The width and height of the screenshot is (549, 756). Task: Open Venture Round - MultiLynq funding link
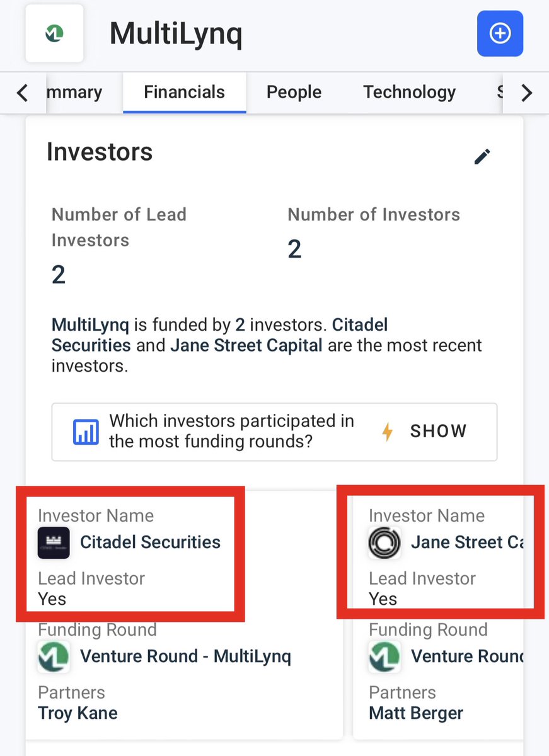(185, 656)
